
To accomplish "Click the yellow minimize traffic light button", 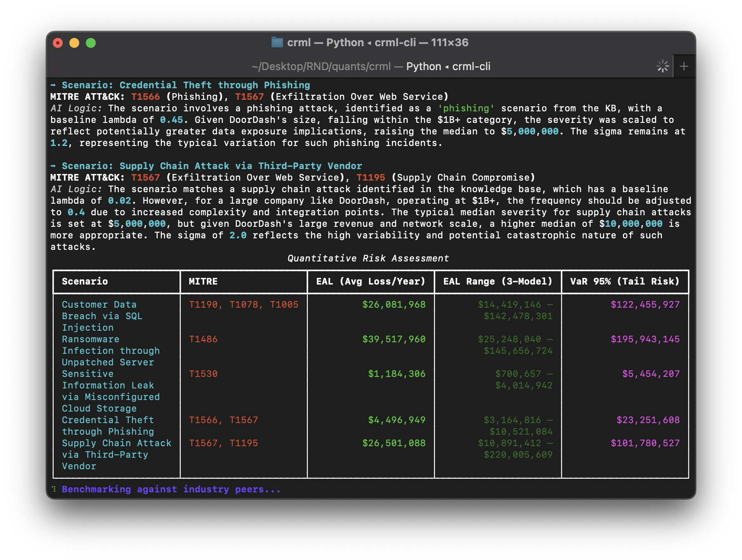I will 74,42.
